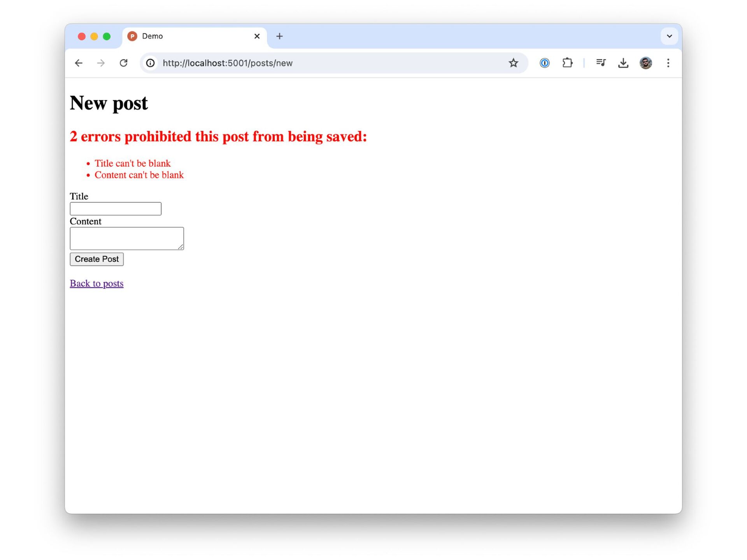
Task: Follow the Back to posts link
Action: [96, 283]
